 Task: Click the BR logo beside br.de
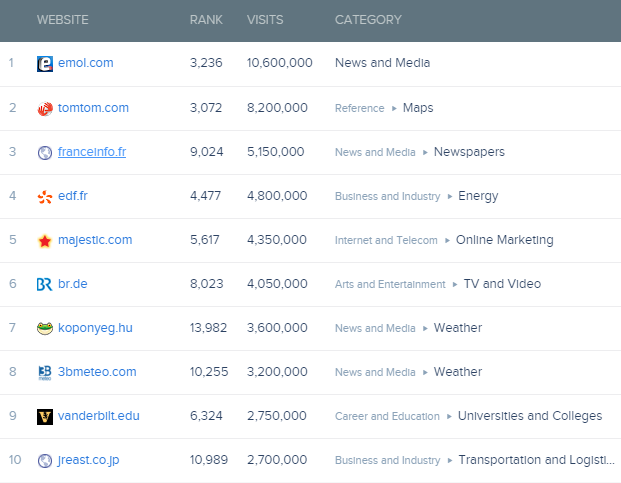[44, 284]
